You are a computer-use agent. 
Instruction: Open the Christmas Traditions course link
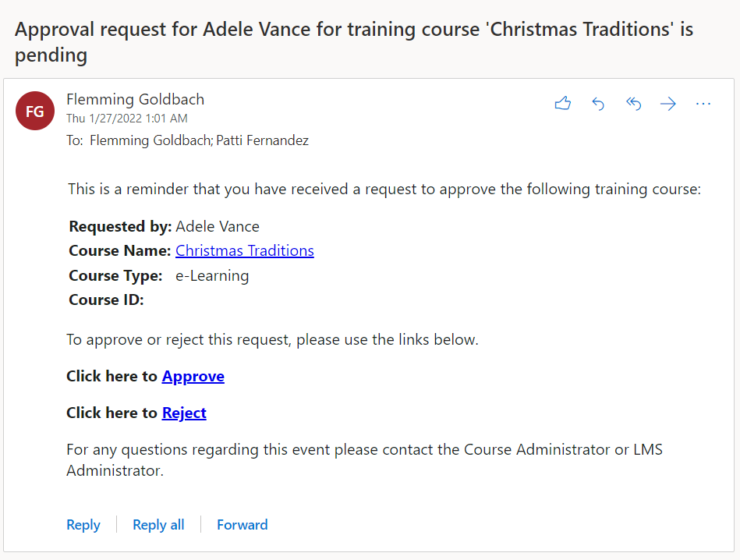pyautogui.click(x=244, y=251)
